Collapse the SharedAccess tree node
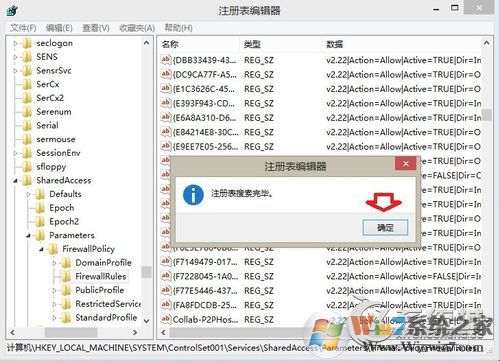The height and width of the screenshot is (361, 500). pos(15,181)
